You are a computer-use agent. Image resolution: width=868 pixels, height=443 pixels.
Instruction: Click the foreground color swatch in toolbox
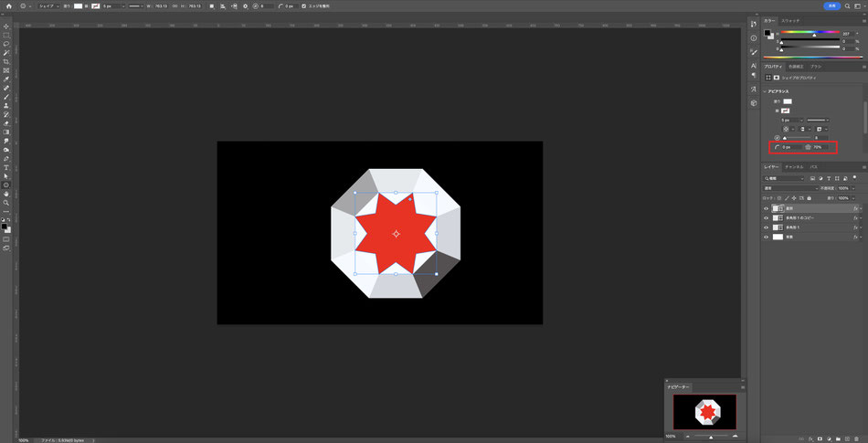(x=5, y=227)
